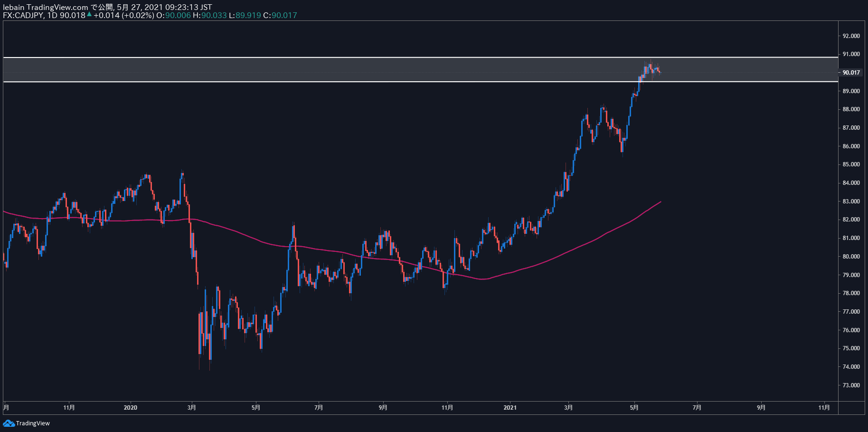This screenshot has width=868, height=432.
Task: Click the last 11月 label on the time axis
Action: (x=824, y=408)
